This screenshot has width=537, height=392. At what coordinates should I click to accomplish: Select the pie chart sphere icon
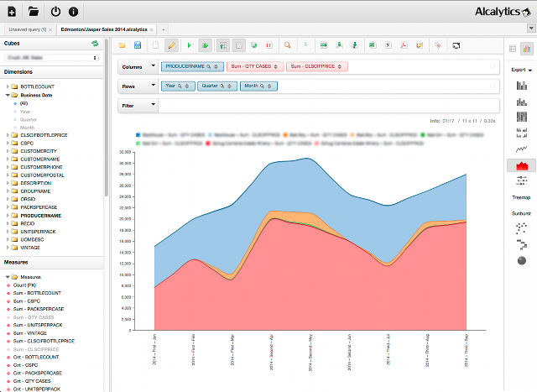522,261
